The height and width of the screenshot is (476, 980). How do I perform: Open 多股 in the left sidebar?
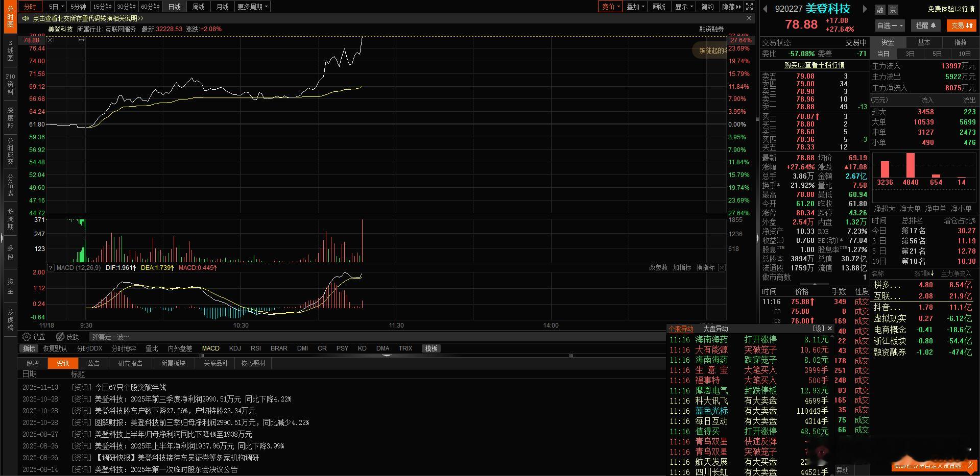[10, 253]
